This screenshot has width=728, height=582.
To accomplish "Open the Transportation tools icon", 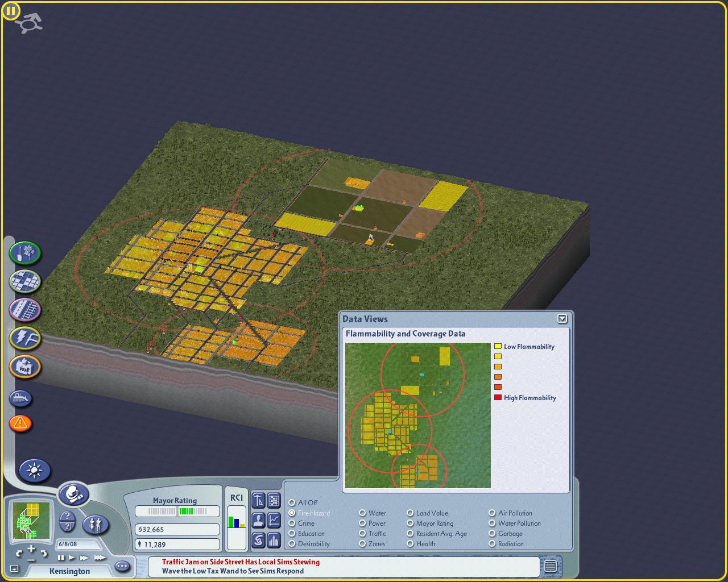I will click(25, 310).
